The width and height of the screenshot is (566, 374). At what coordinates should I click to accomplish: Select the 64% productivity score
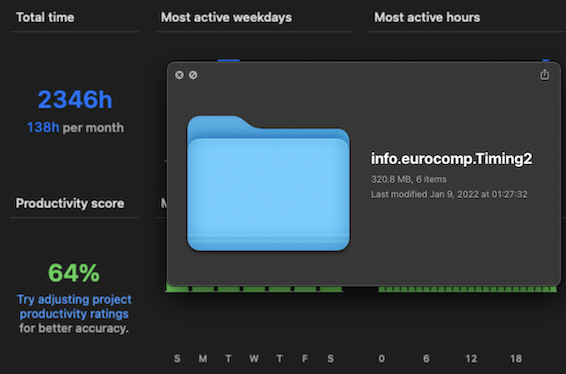[x=74, y=273]
